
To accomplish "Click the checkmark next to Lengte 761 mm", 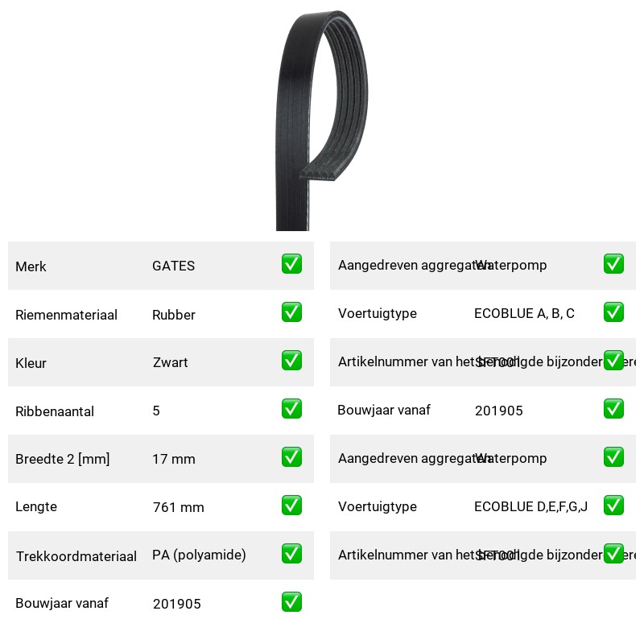I will point(291,506).
